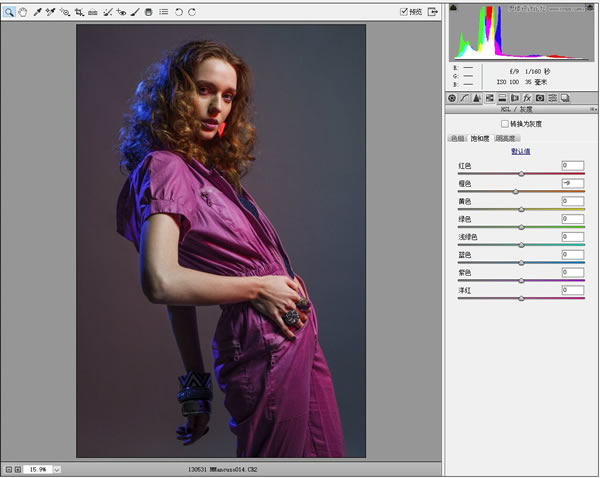This screenshot has width=600, height=478.
Task: Open the HSL / Grayscale panel tab
Action: coord(489,98)
